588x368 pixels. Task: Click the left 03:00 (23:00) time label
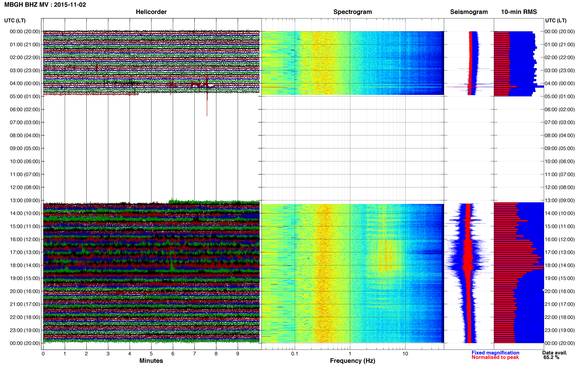tap(25, 71)
